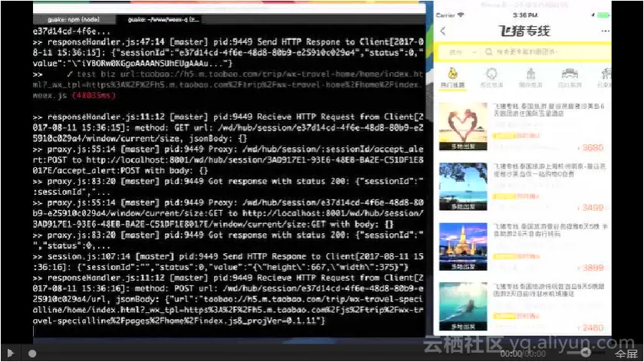The height and width of the screenshot is (362, 644).
Task: Click the terminal line starting "session.js:107:14"
Action: tap(228, 256)
